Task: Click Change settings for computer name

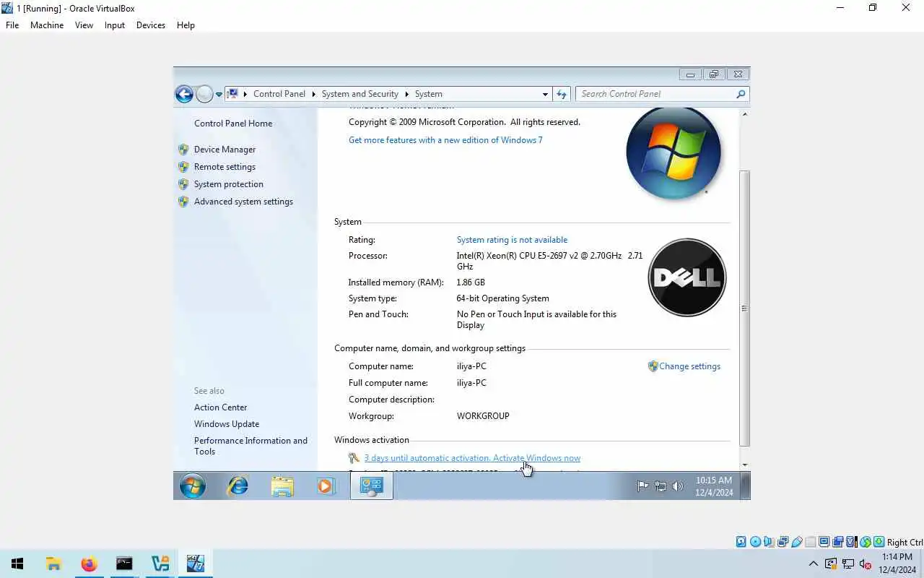Action: click(x=689, y=366)
